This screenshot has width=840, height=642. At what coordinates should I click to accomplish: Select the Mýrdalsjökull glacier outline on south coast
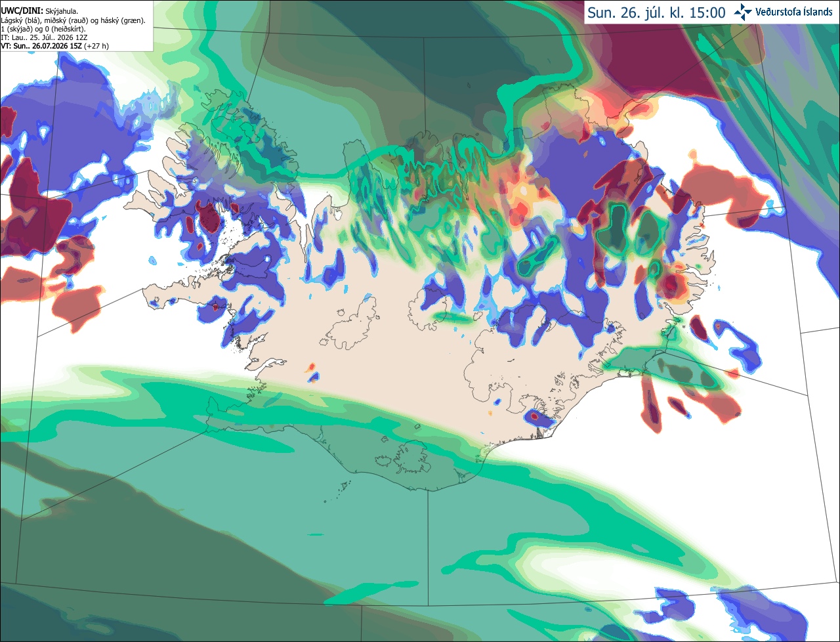point(411,458)
